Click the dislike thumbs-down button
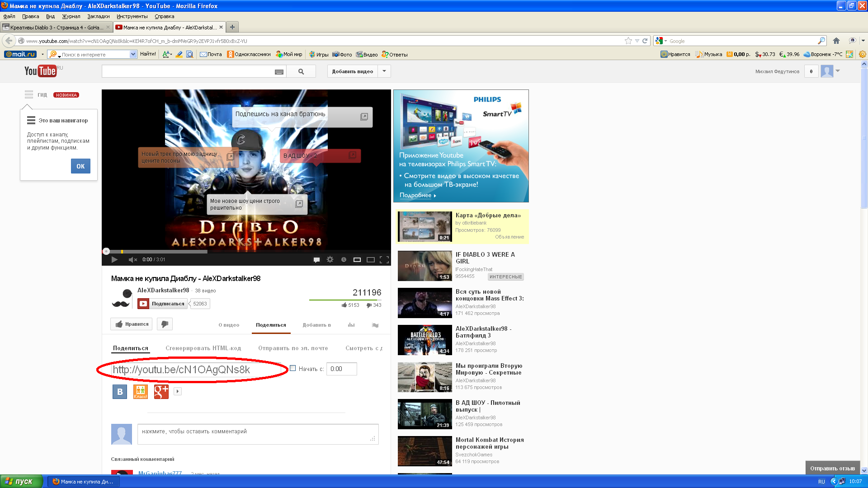This screenshot has width=868, height=488. pos(165,324)
